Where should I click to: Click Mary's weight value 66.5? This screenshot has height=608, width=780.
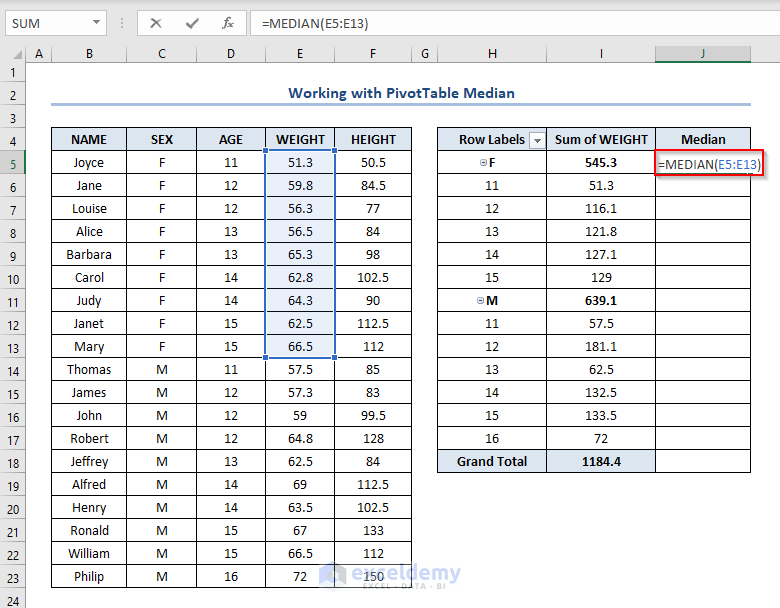point(300,346)
